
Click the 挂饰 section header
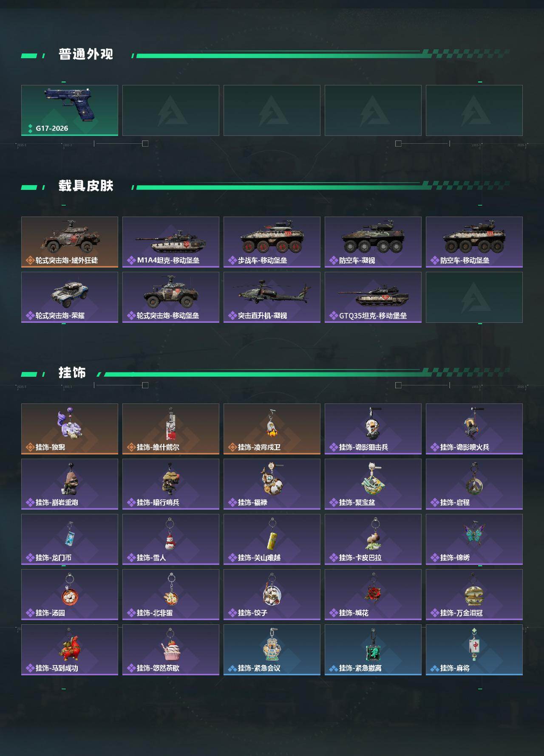tap(72, 373)
